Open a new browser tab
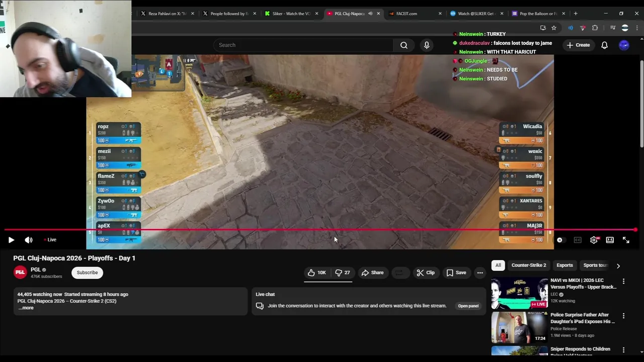The image size is (644, 362). tap(576, 14)
